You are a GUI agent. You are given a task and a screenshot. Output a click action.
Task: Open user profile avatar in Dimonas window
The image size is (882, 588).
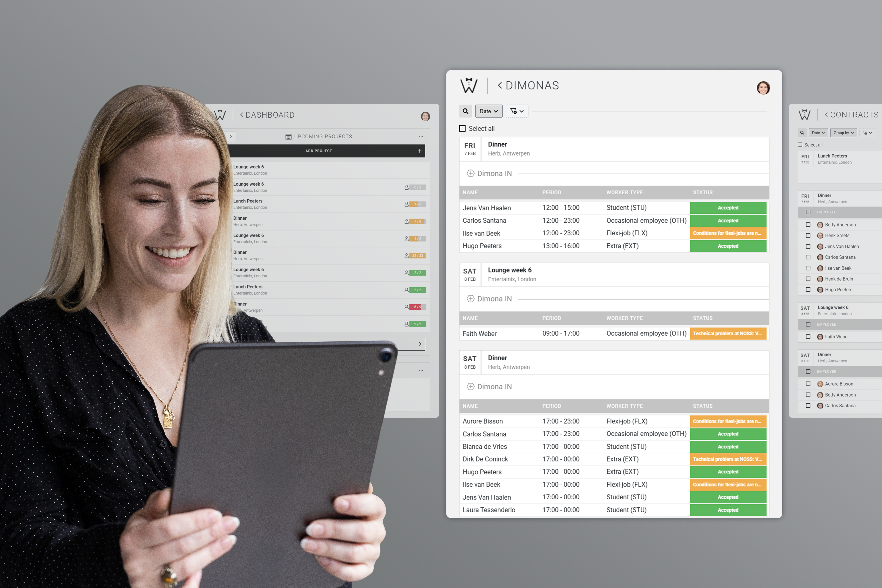[763, 88]
